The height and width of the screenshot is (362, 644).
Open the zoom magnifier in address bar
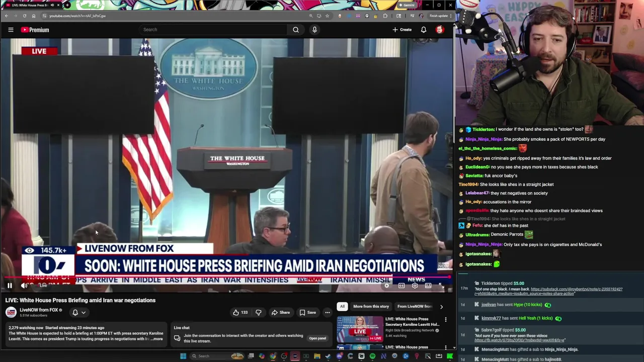311,16
